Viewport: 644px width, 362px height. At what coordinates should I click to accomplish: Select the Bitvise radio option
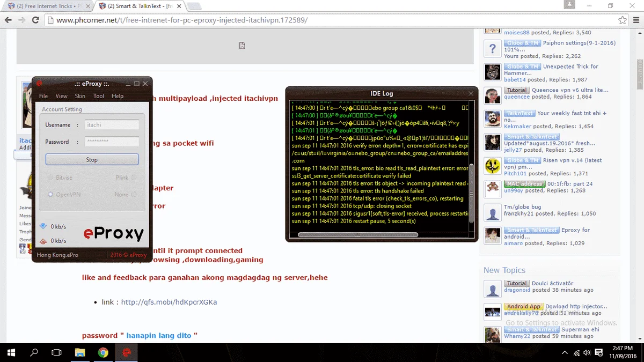(51, 178)
